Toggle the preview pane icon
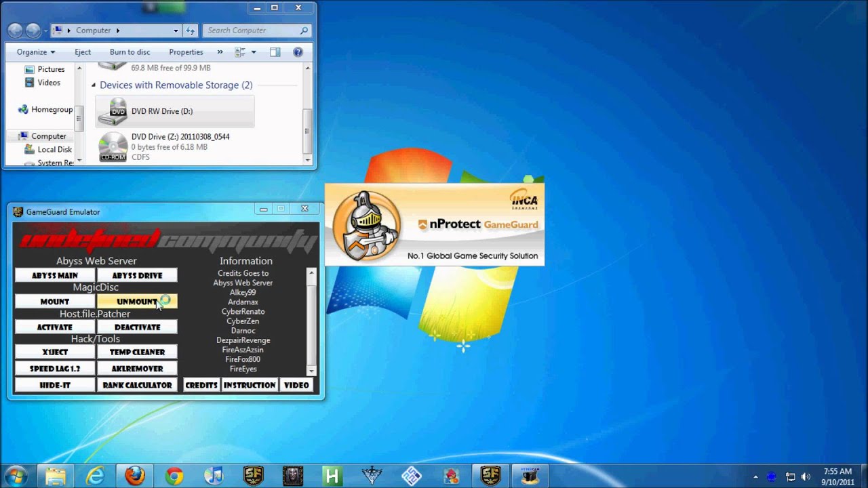Screen dimensions: 868x488 [275, 52]
